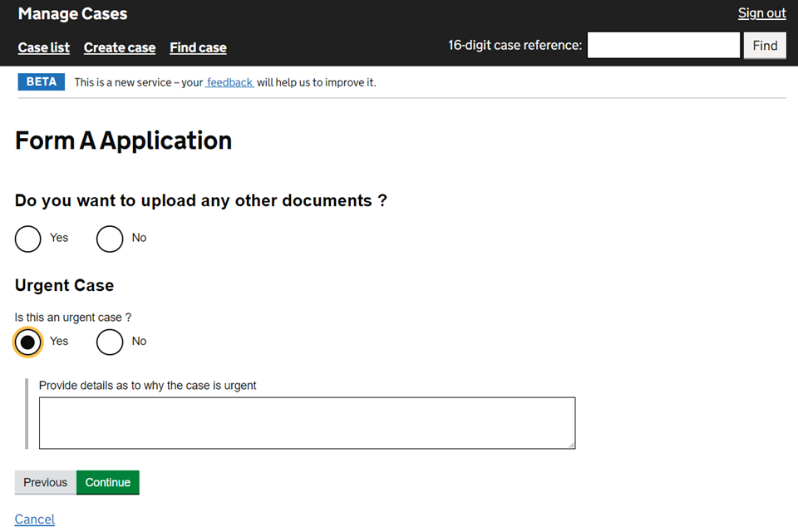Click the Manage Cases header title
798x532 pixels.
click(72, 14)
